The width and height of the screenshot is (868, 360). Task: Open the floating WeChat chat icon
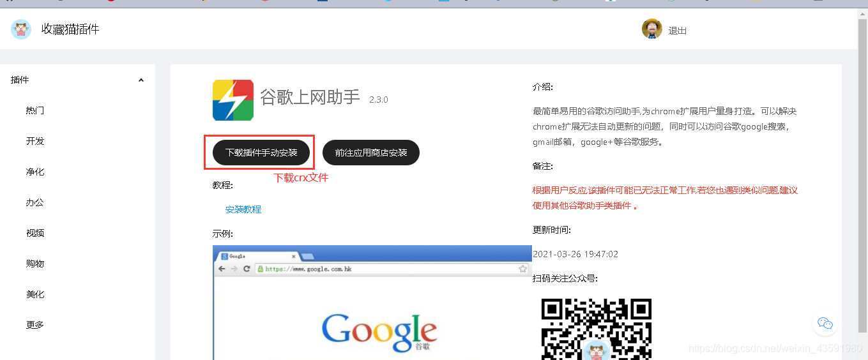coord(825,324)
